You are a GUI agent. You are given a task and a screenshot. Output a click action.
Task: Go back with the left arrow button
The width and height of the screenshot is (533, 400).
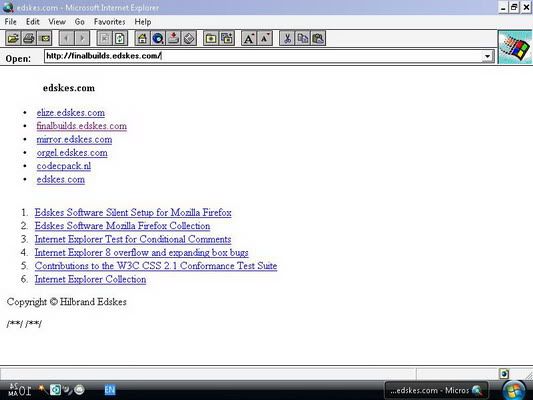click(67, 38)
